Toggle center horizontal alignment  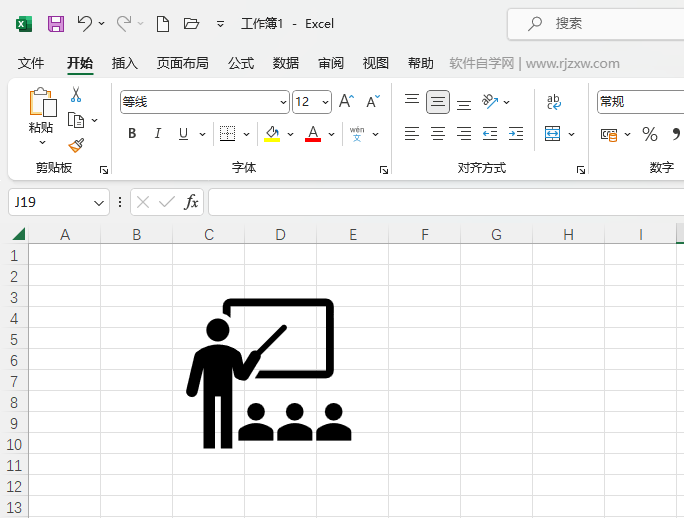coord(438,134)
